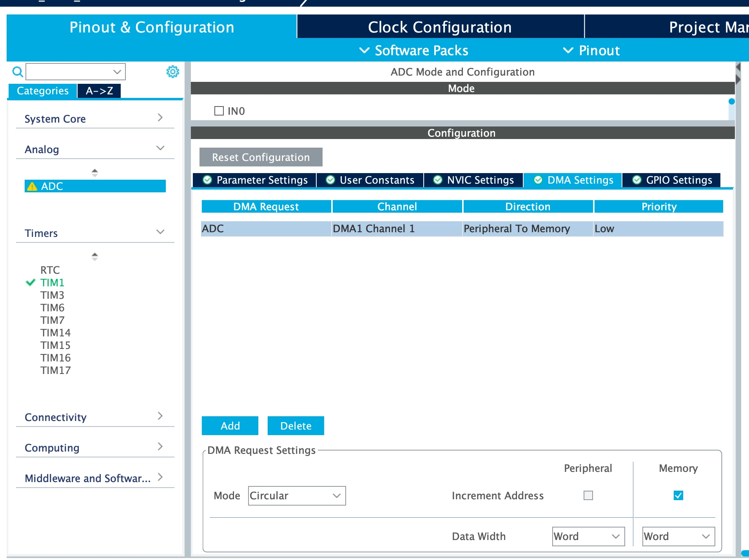Image resolution: width=749 pixels, height=560 pixels.
Task: Open the Parameter Settings tab
Action: [x=255, y=180]
